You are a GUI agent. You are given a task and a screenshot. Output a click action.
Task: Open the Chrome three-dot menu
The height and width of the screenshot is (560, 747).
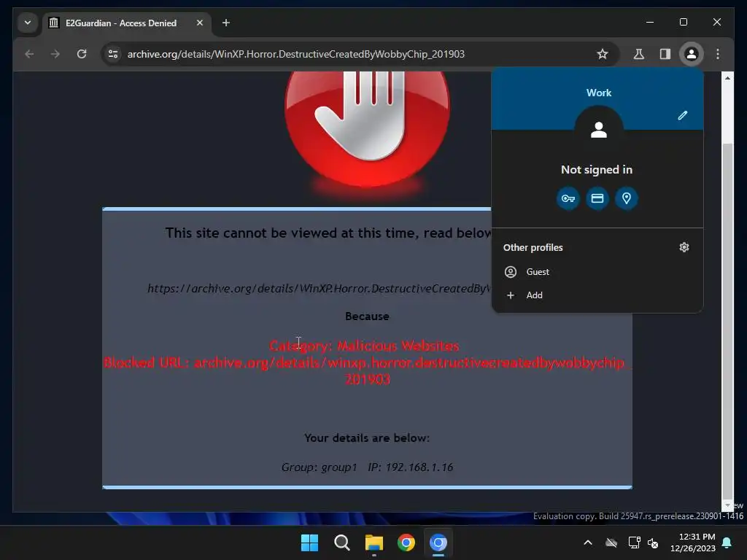pyautogui.click(x=718, y=54)
